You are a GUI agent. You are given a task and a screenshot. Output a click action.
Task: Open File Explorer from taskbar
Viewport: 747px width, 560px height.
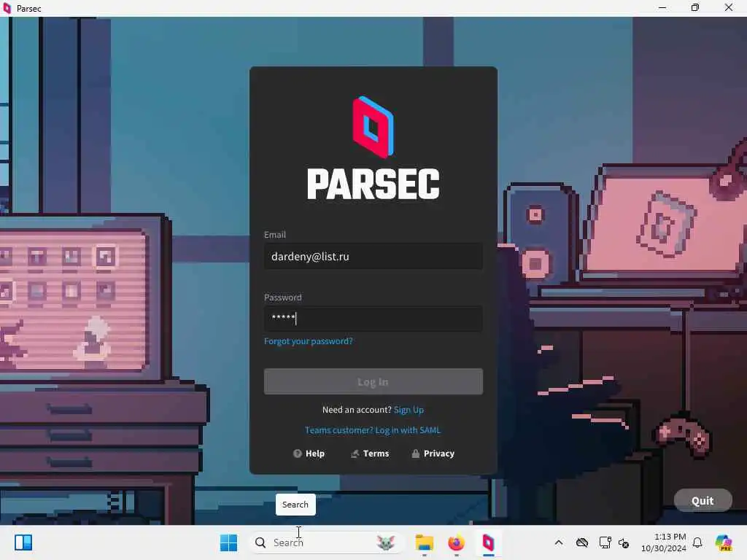[x=424, y=542]
